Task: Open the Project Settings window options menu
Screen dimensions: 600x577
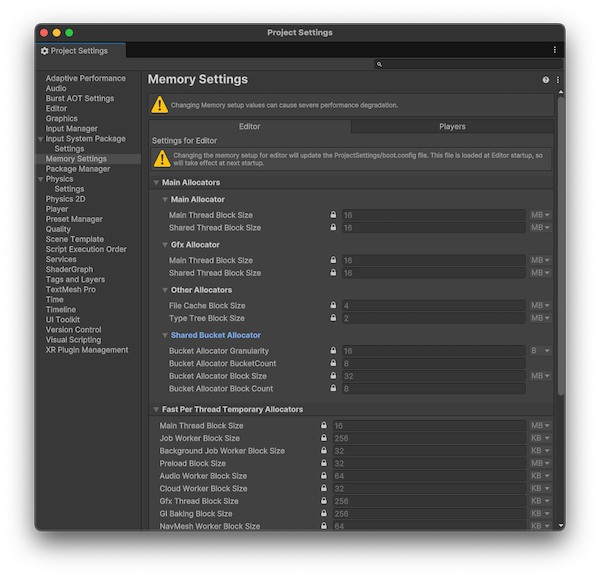Action: pyautogui.click(x=554, y=50)
